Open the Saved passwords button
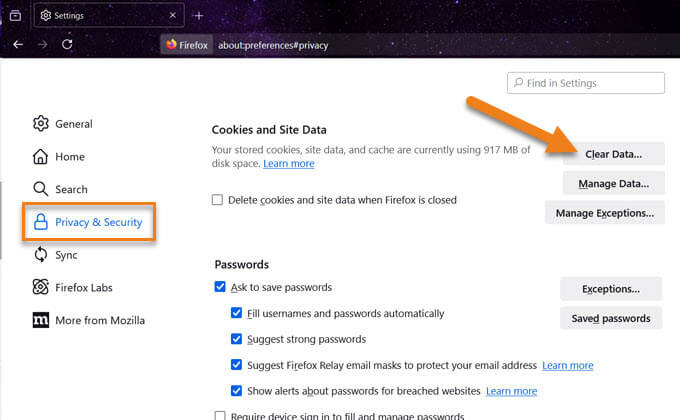The image size is (680, 420). pyautogui.click(x=611, y=318)
